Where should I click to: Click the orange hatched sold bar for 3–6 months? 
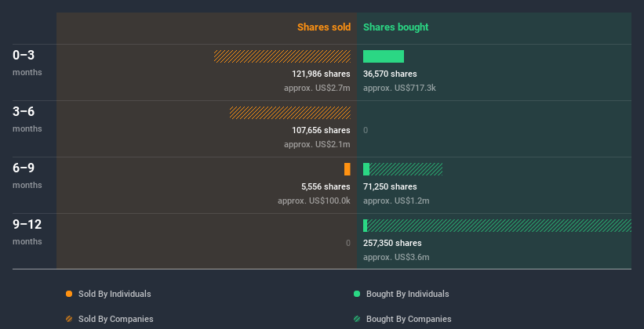pos(290,113)
